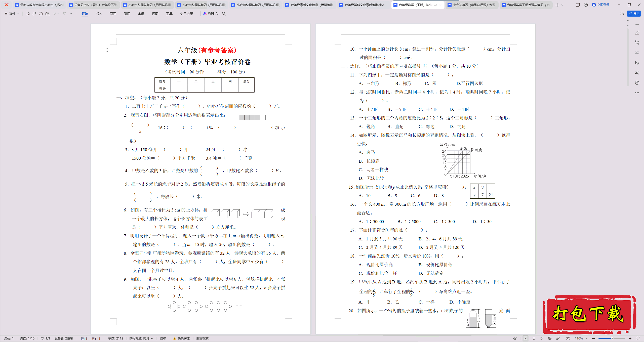This screenshot has height=342, width=644.
Task: Open the WPS home logo icon
Action: pyautogui.click(x=7, y=5)
